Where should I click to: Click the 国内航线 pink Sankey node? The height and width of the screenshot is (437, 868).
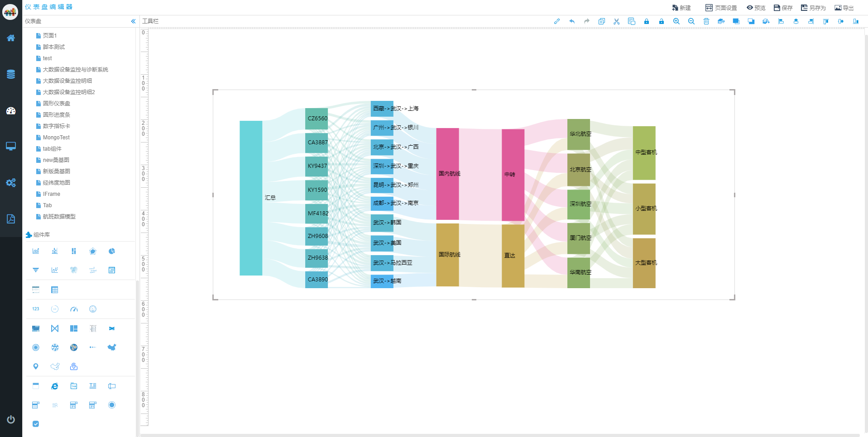[x=447, y=174]
